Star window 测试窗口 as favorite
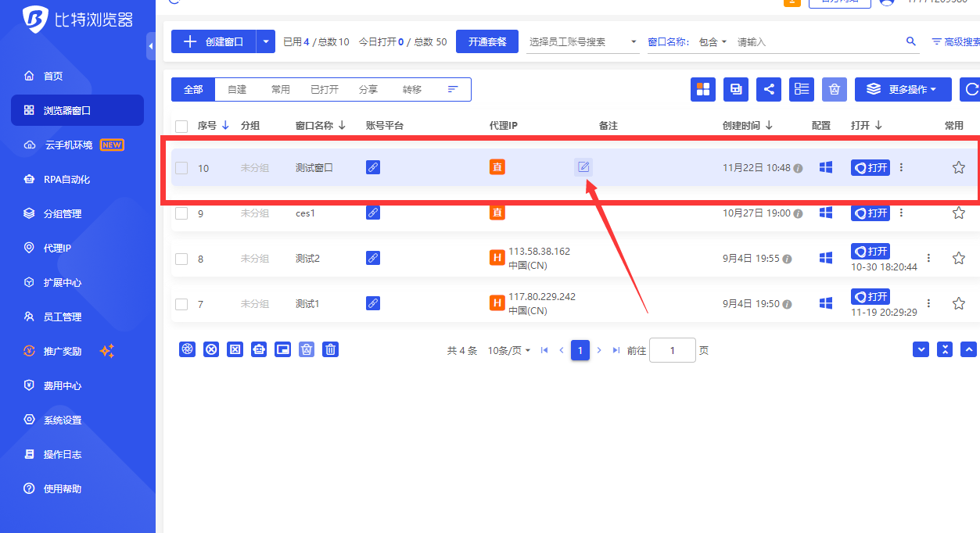 pyautogui.click(x=958, y=167)
